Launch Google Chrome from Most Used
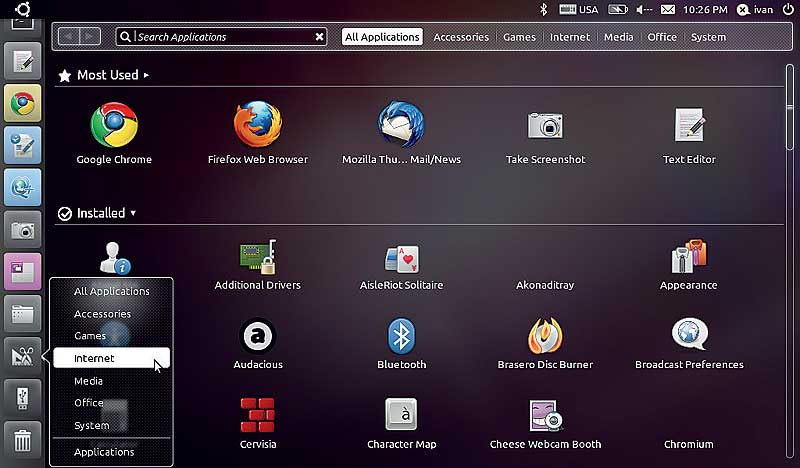This screenshot has width=800, height=468. (x=114, y=133)
